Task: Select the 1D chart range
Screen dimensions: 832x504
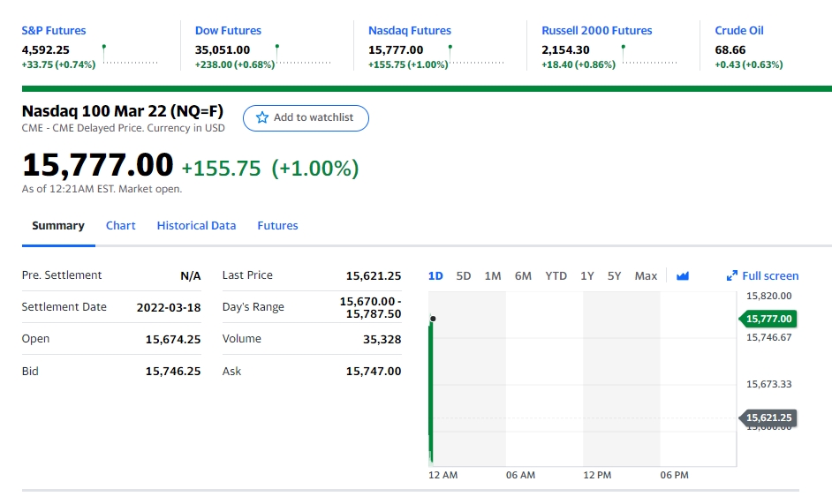Action: coord(435,276)
